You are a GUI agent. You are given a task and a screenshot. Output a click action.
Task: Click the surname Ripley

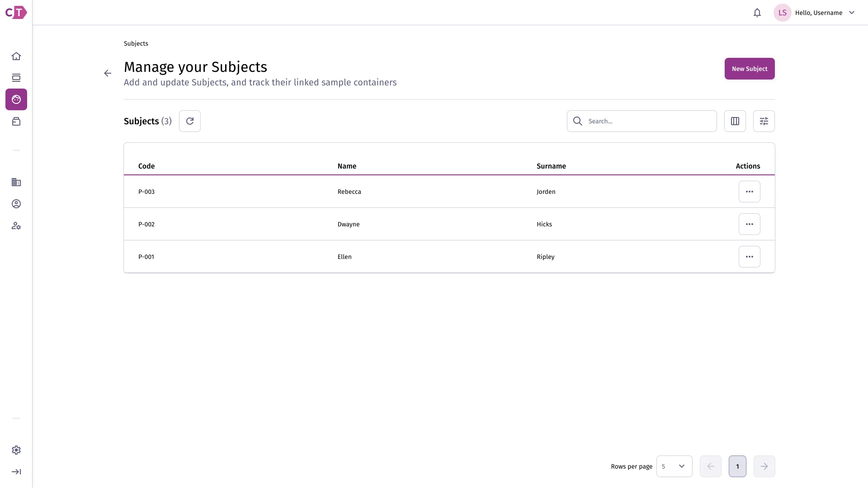point(546,257)
